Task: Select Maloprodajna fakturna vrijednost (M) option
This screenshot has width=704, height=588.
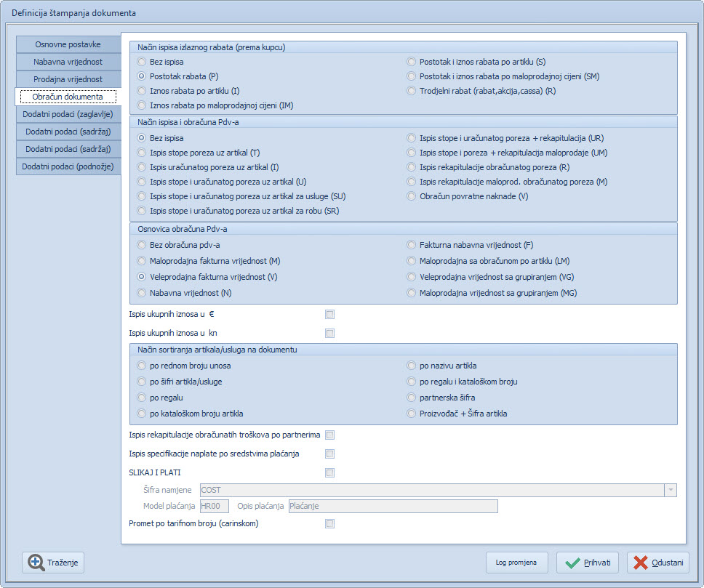Action: 143,261
